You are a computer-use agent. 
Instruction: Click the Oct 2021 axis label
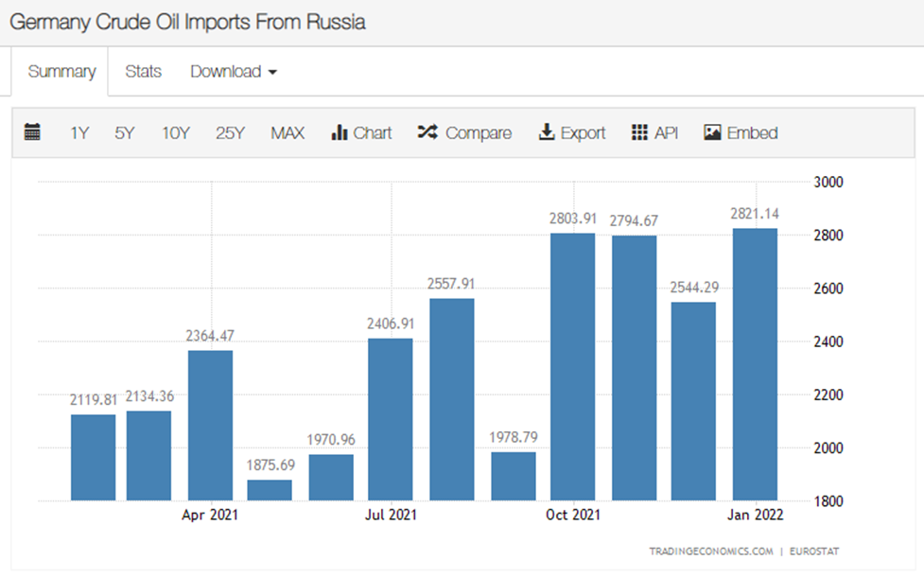tap(573, 515)
